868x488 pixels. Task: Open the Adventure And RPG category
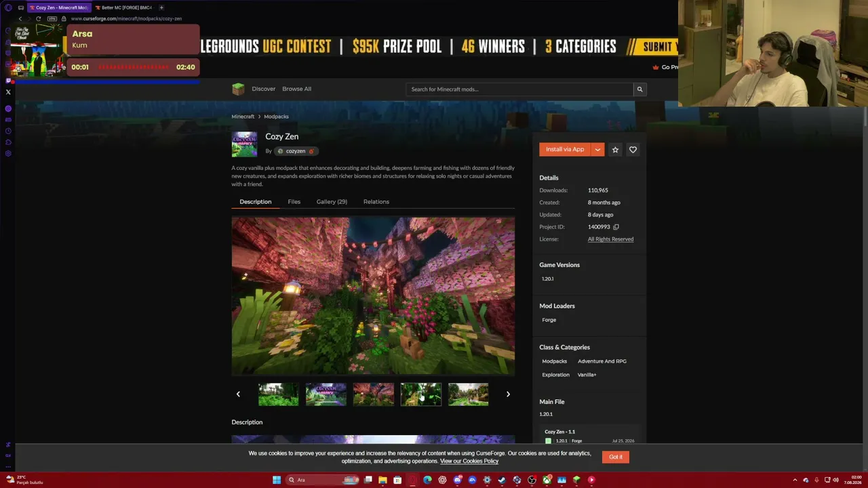602,361
